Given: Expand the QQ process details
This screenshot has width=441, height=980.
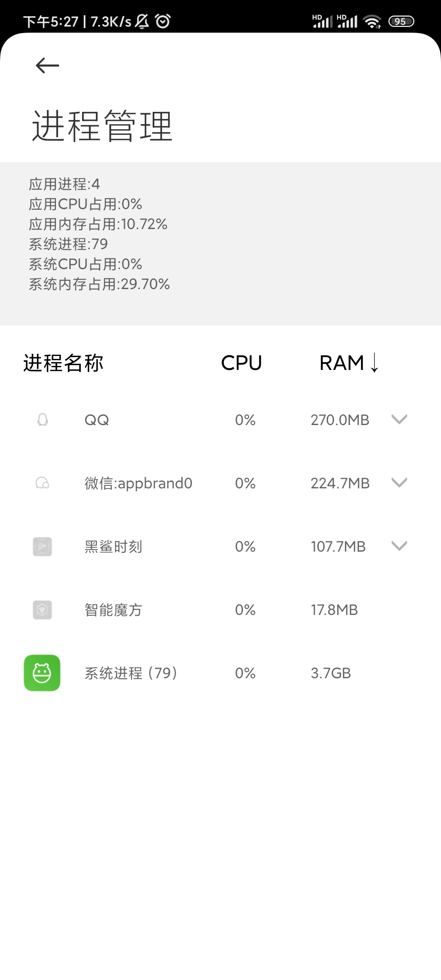Looking at the screenshot, I should 399,419.
